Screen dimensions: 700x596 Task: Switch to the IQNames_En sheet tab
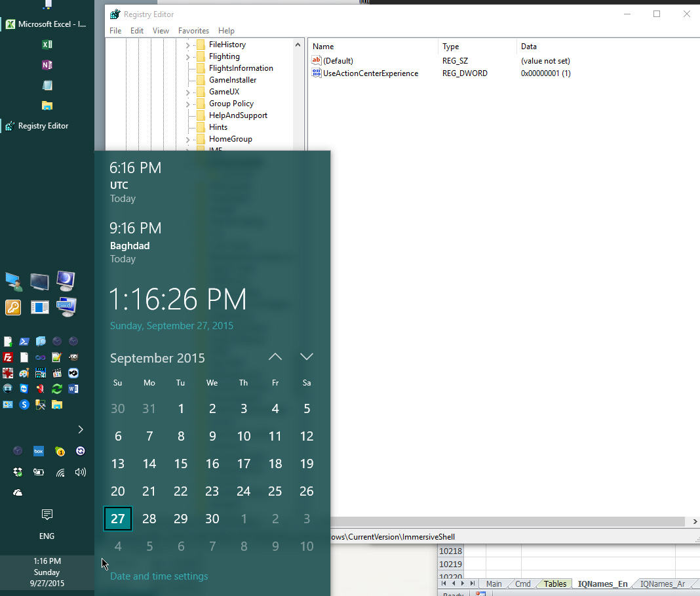(x=602, y=584)
